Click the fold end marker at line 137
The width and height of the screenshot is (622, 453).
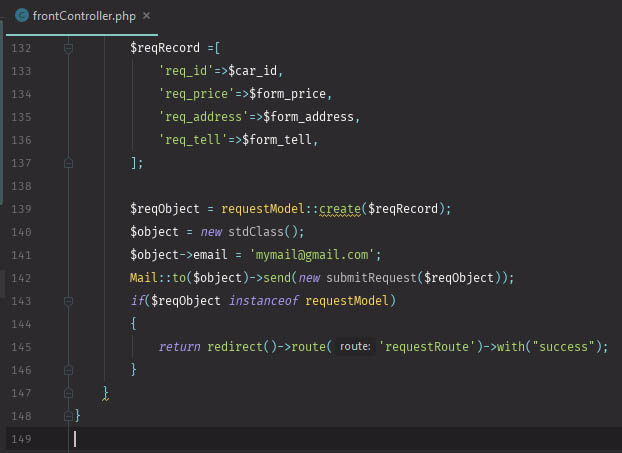click(x=68, y=162)
